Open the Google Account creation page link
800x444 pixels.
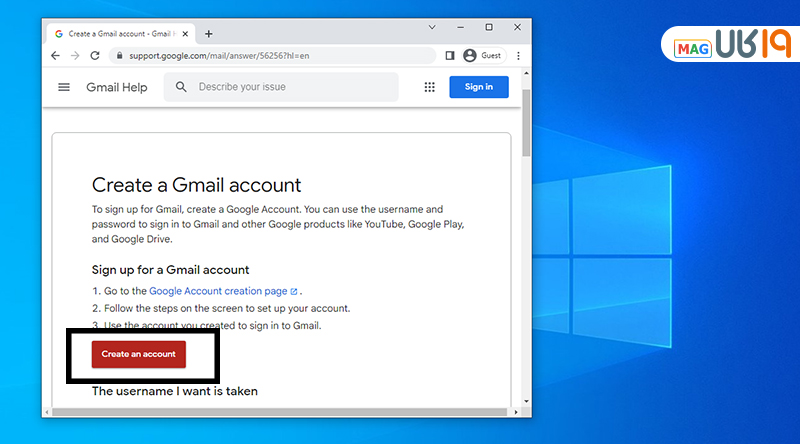pyautogui.click(x=217, y=291)
